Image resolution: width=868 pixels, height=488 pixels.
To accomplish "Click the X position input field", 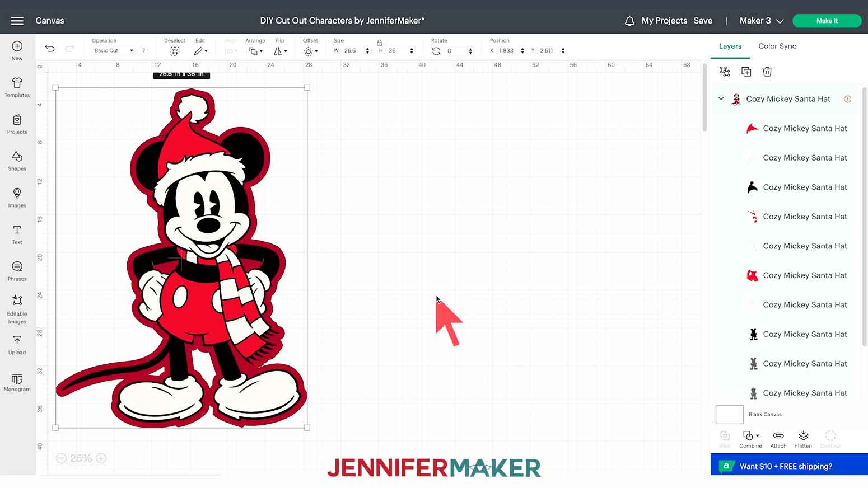I will click(x=508, y=50).
